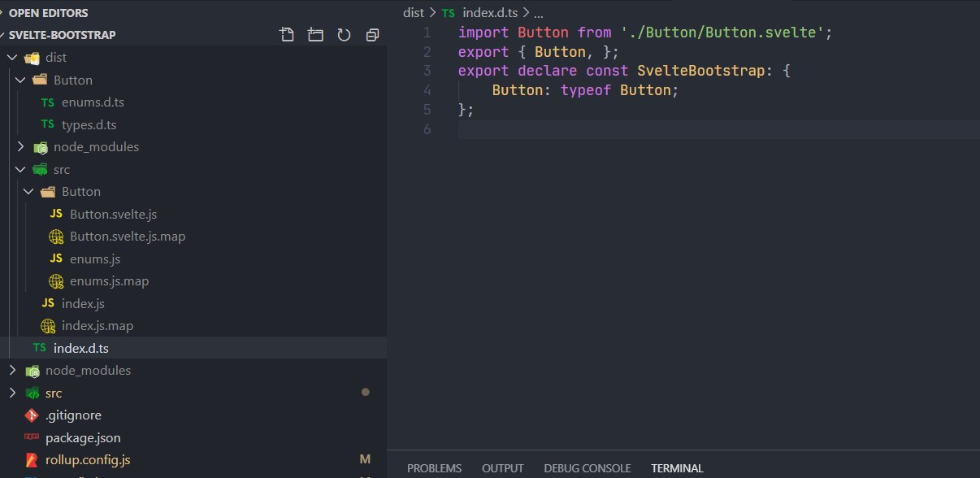Click the git icon beside .gitignore
This screenshot has height=478, width=980.
coord(32,415)
